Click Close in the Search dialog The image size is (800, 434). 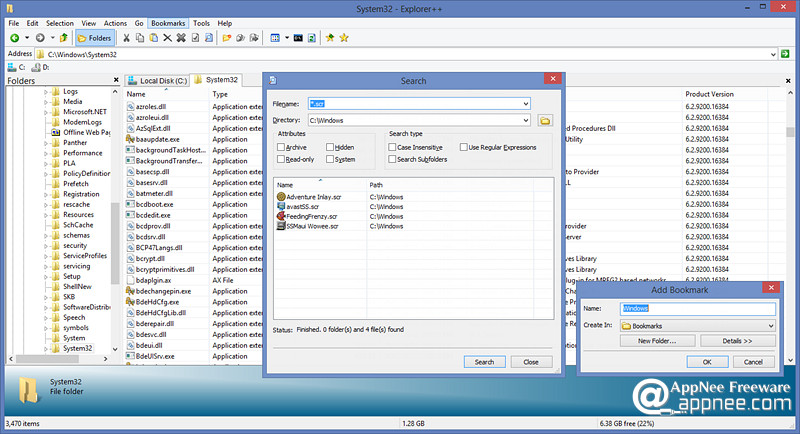(x=531, y=362)
